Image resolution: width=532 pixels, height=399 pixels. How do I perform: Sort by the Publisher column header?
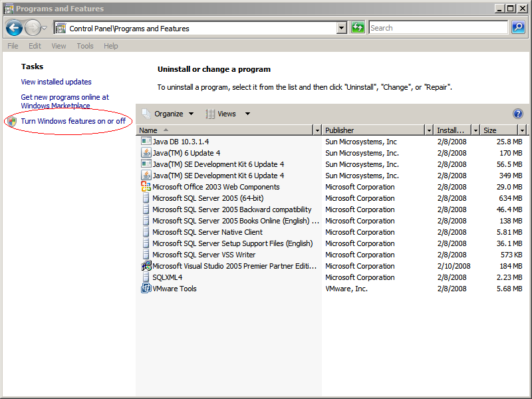373,130
